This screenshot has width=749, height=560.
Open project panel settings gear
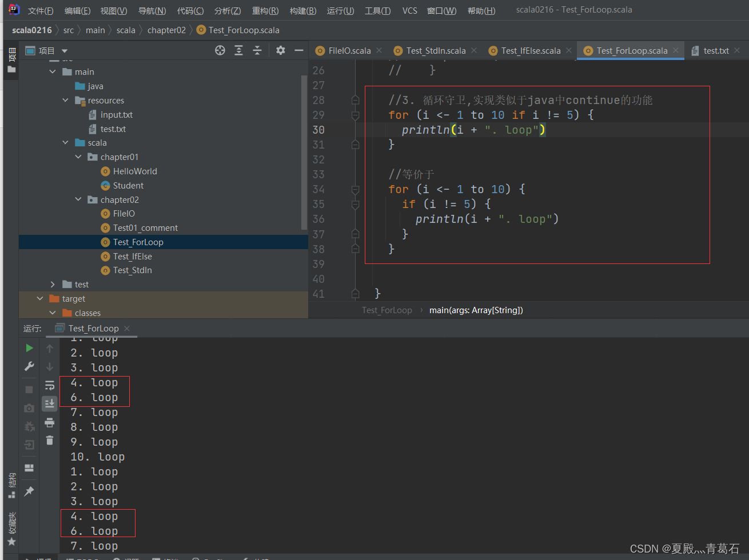point(280,50)
